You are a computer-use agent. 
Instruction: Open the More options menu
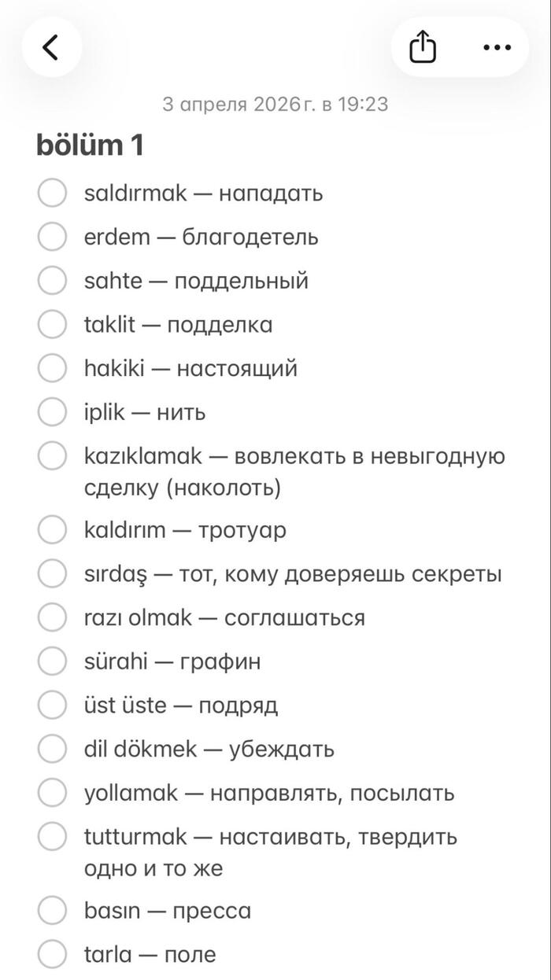496,46
